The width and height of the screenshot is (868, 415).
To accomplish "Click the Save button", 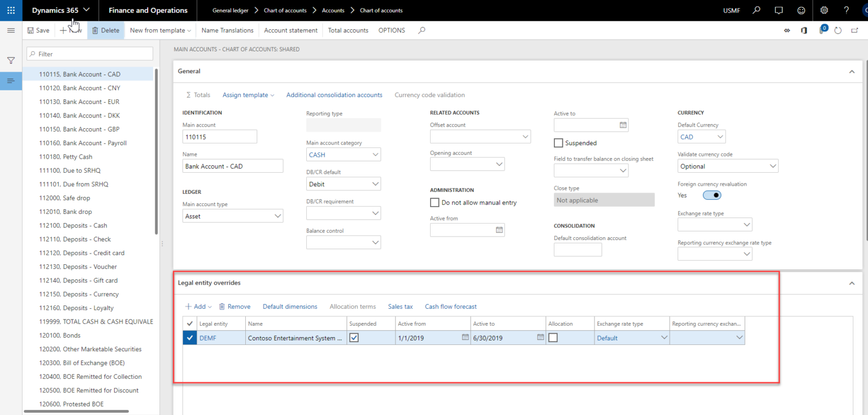I will click(x=38, y=30).
